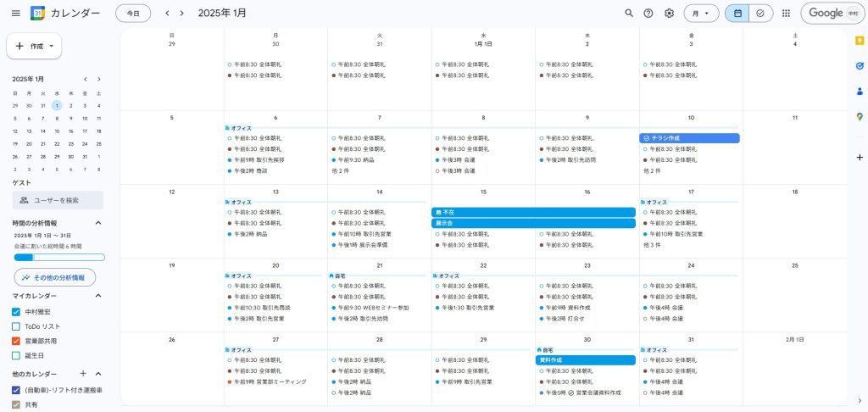This screenshot has height=412, width=868.
Task: Expand 他 3 件 more events on January 17
Action: pyautogui.click(x=652, y=245)
